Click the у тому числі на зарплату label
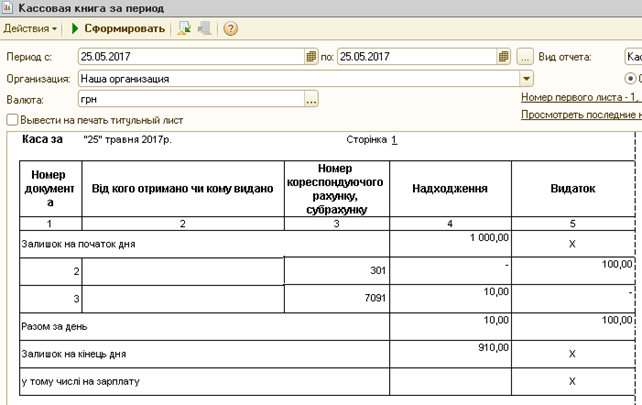The width and height of the screenshot is (642, 405). (80, 382)
